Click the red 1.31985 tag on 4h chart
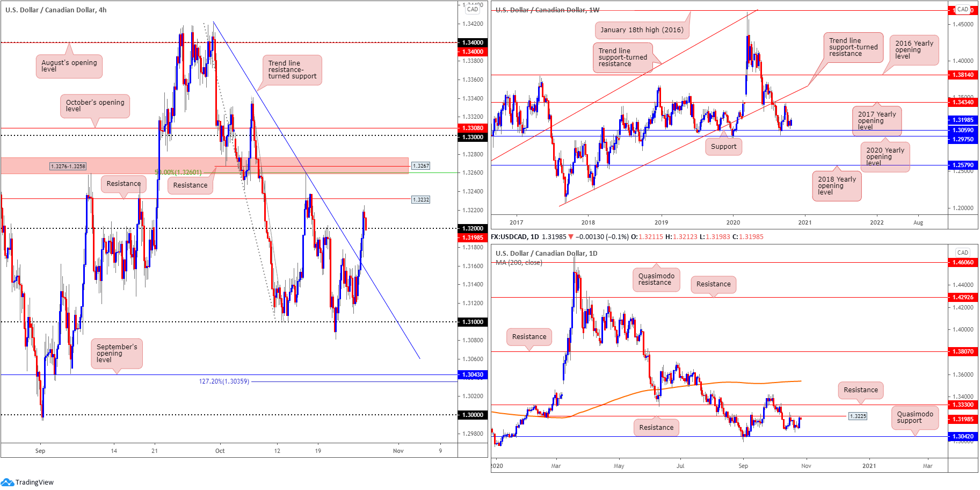980x490 pixels. coord(473,237)
